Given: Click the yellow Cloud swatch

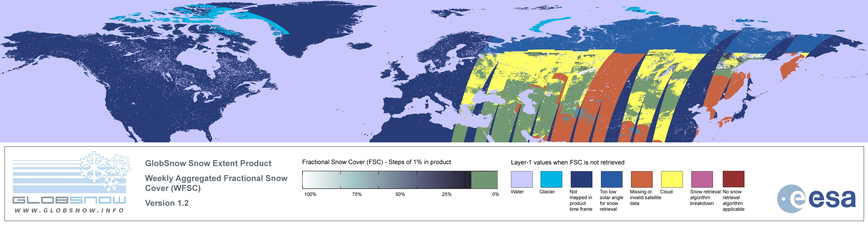Looking at the screenshot, I should [672, 179].
